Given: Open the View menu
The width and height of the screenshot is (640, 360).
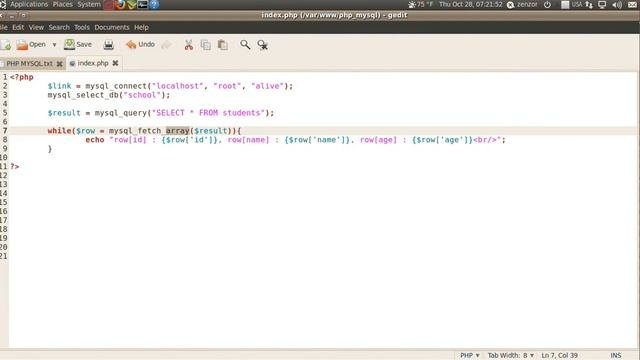Looking at the screenshot, I should [x=36, y=27].
